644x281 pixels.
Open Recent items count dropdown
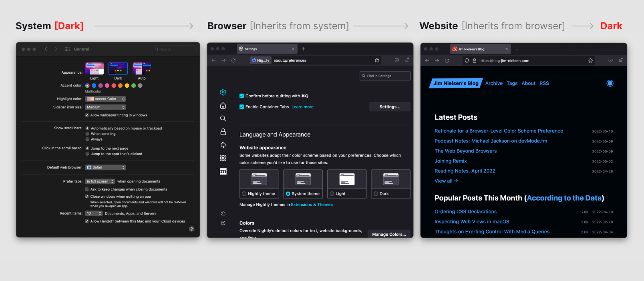point(94,213)
